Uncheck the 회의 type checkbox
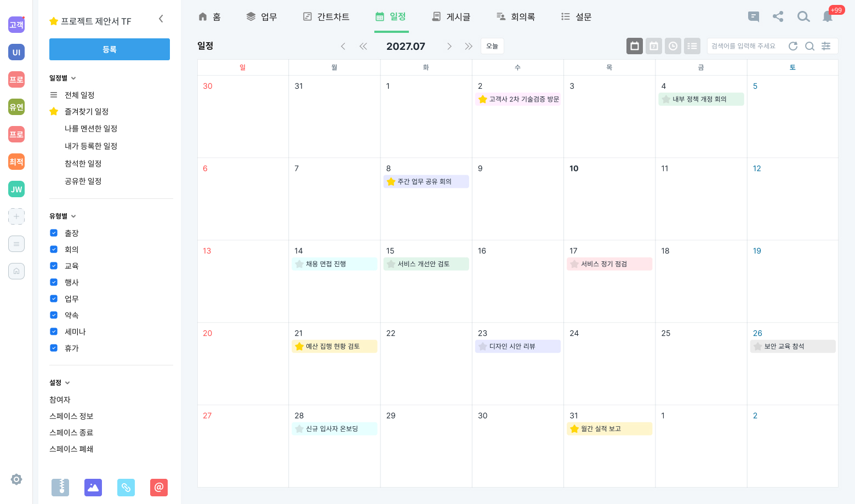 pos(54,249)
